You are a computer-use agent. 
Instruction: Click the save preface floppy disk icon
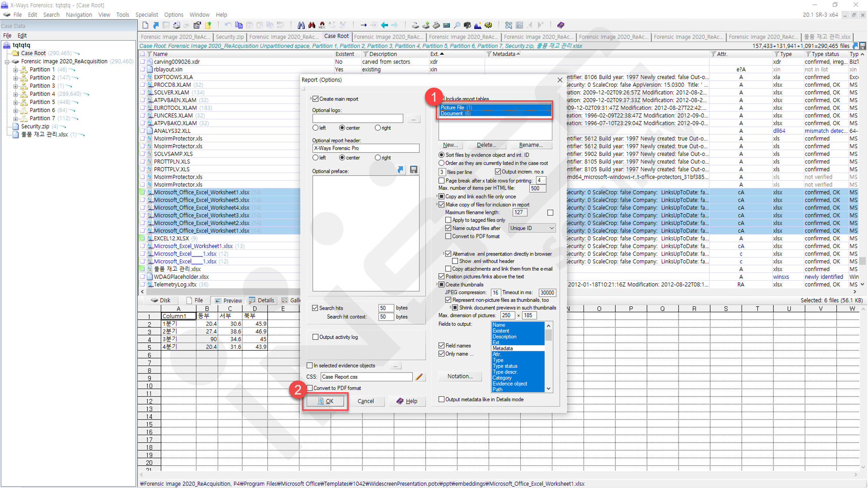pyautogui.click(x=414, y=170)
